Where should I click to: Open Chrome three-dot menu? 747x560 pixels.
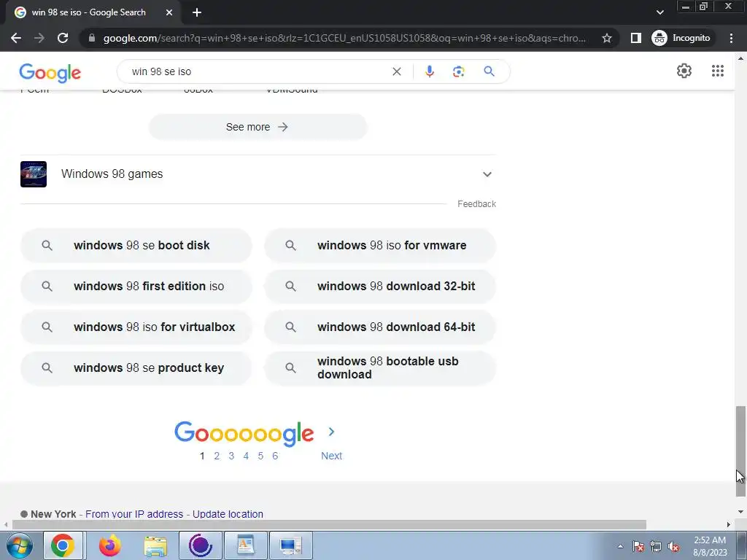coord(731,38)
